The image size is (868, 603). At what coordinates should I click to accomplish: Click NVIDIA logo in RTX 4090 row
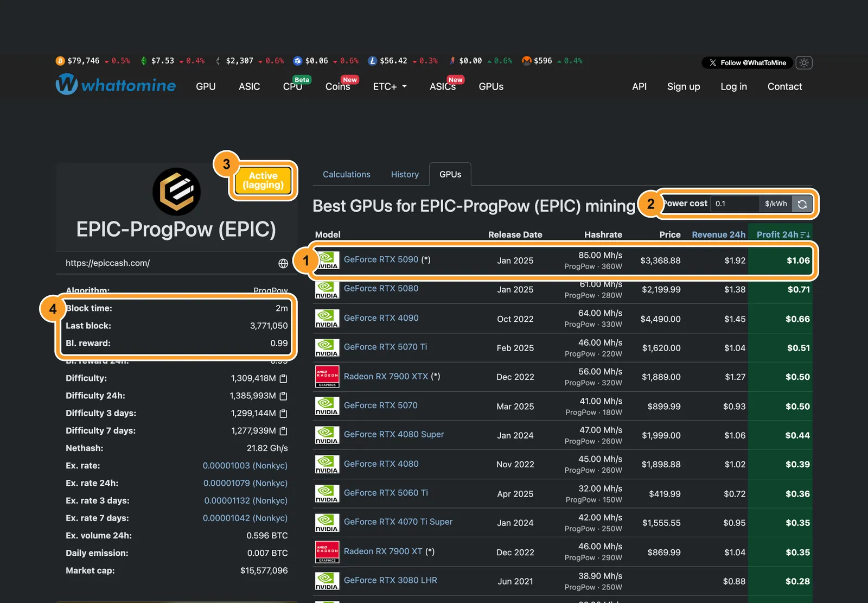[x=327, y=319]
